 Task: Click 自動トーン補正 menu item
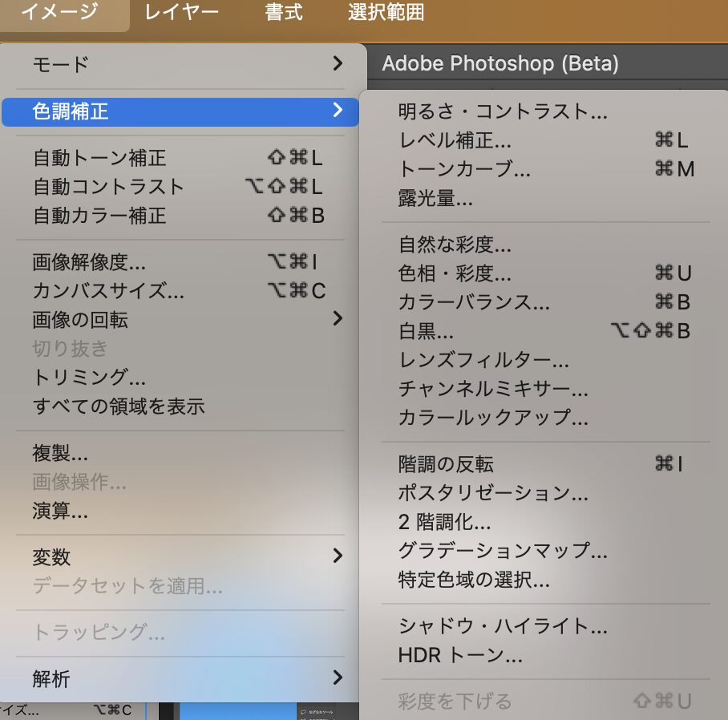click(x=99, y=158)
